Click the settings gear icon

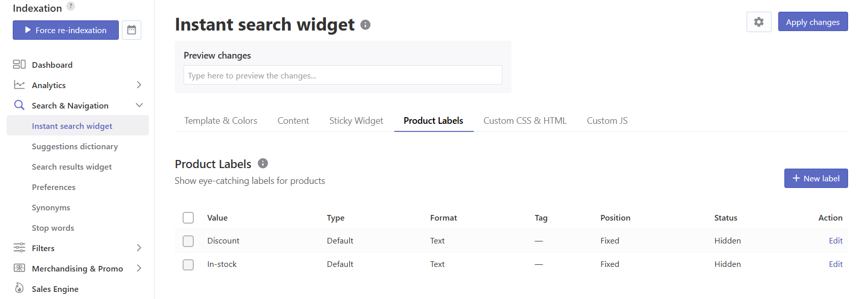click(x=759, y=22)
